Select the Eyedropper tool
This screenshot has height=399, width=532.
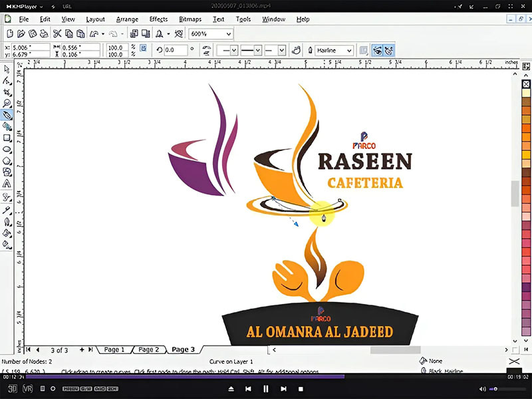click(x=7, y=210)
